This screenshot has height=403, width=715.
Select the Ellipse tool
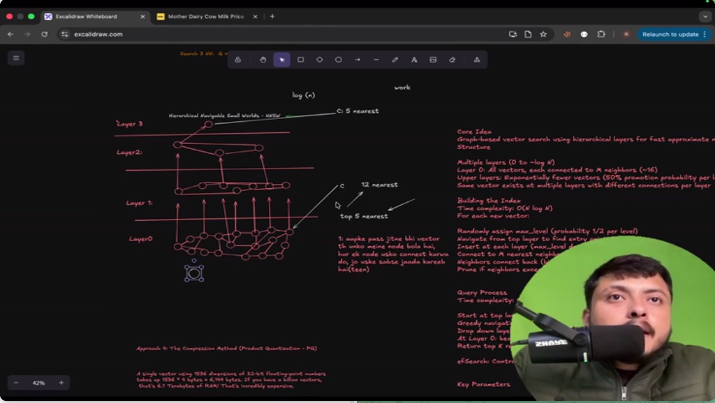(x=338, y=60)
